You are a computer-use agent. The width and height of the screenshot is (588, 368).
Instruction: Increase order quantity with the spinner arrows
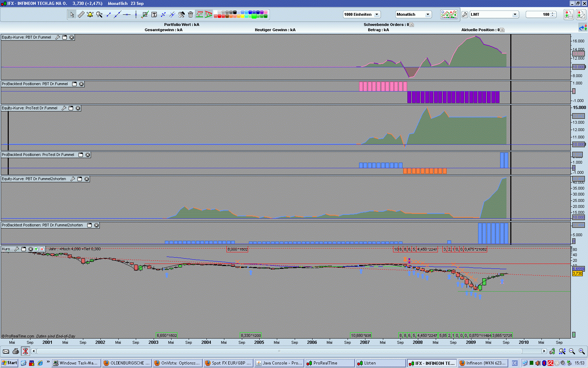553,13
